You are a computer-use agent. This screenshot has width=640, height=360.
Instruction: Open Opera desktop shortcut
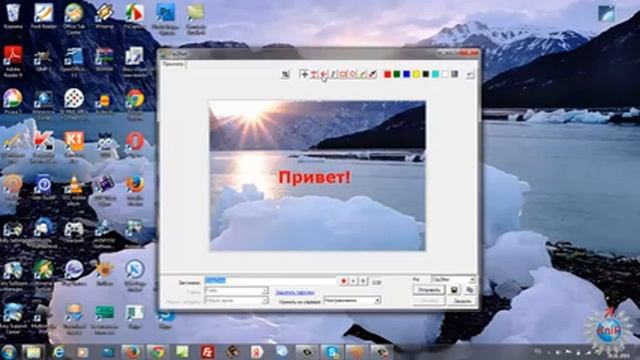[135, 144]
